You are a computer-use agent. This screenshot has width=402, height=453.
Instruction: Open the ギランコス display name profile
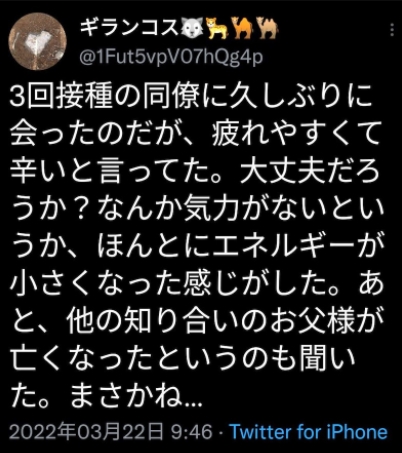[130, 28]
